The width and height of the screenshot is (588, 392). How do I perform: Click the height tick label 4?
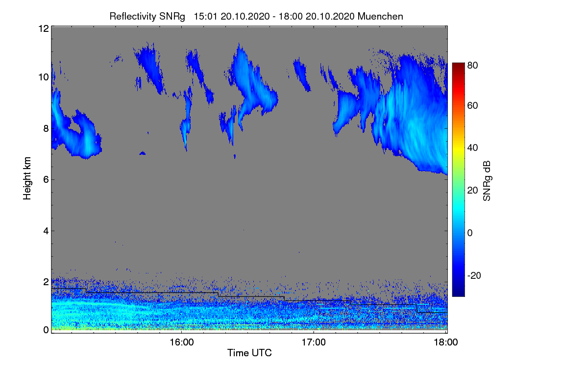(45, 230)
